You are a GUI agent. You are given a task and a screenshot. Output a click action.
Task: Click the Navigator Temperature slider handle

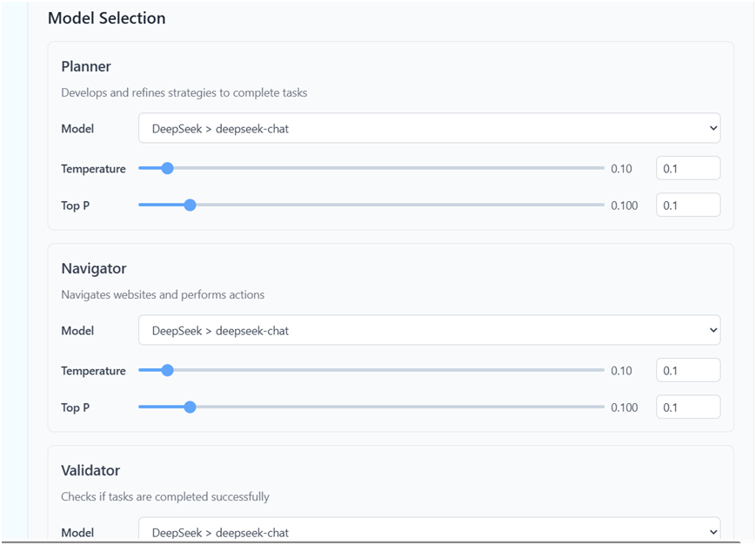click(x=167, y=370)
